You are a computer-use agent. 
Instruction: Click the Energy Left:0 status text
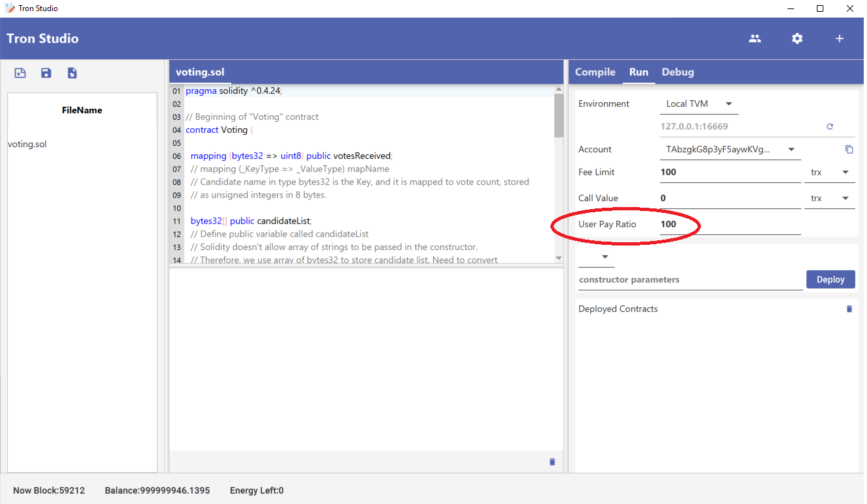[257, 490]
